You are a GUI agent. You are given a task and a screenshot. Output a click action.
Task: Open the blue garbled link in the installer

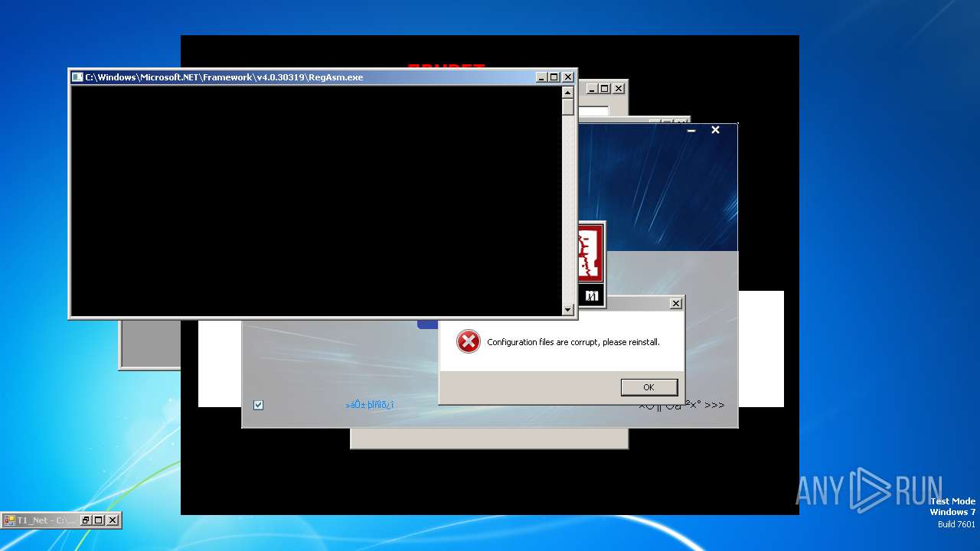point(370,404)
